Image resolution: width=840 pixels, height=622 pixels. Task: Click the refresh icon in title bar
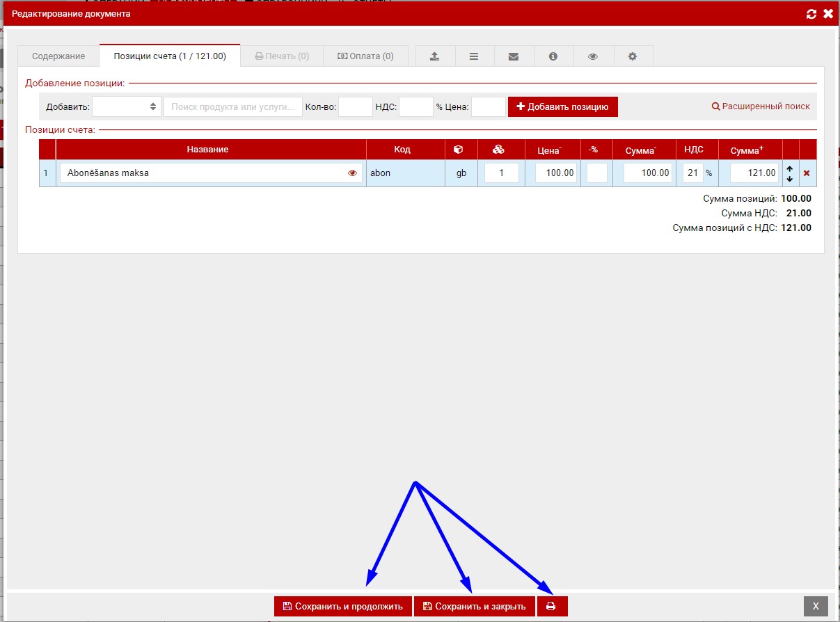point(811,14)
